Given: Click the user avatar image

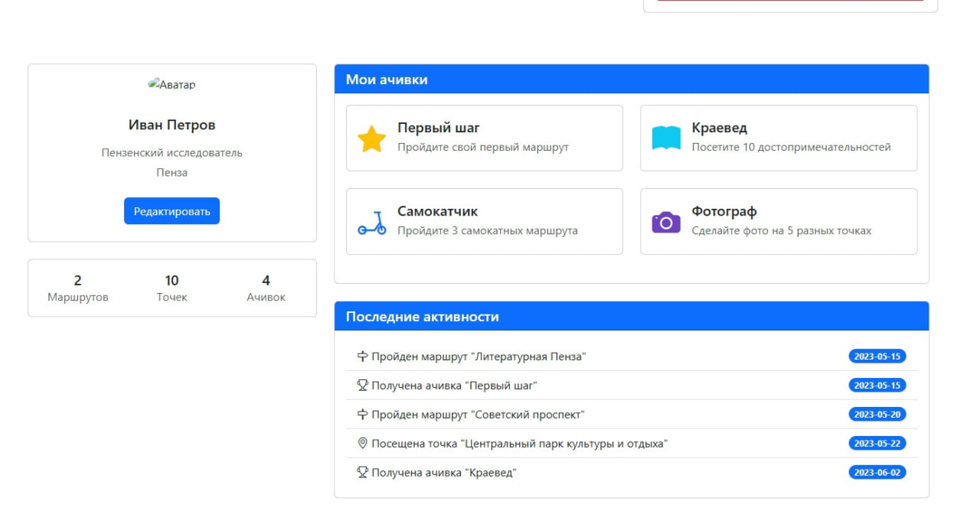Looking at the screenshot, I should [x=171, y=85].
